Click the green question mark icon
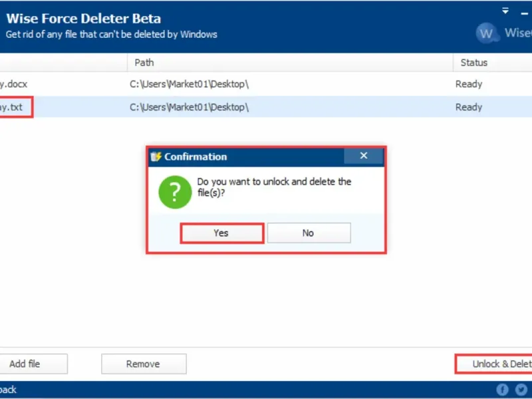532x399 pixels. coord(174,192)
